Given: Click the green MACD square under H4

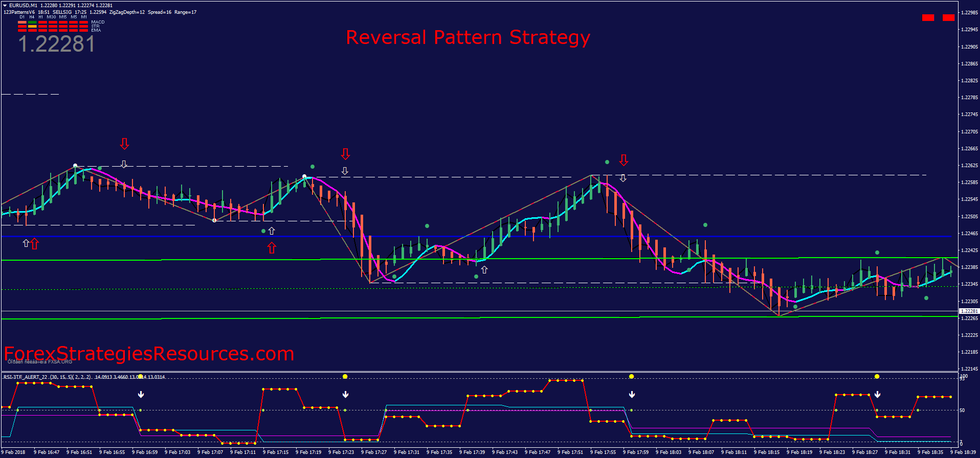Looking at the screenshot, I should click(x=32, y=22).
